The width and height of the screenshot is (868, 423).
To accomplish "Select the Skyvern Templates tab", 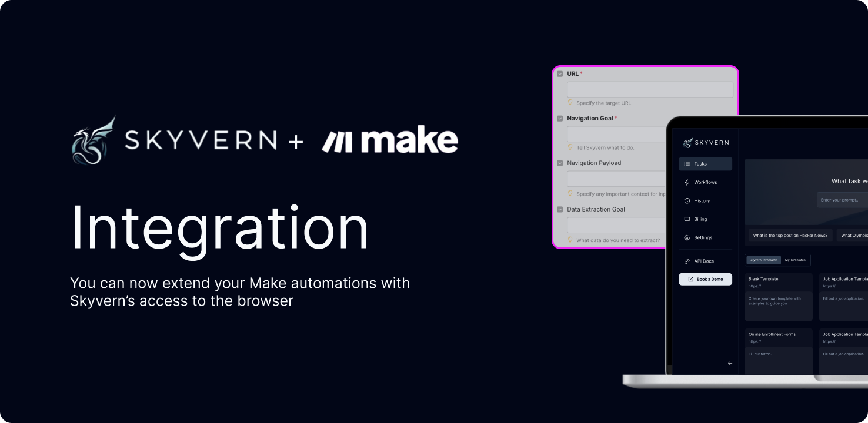I will point(763,260).
